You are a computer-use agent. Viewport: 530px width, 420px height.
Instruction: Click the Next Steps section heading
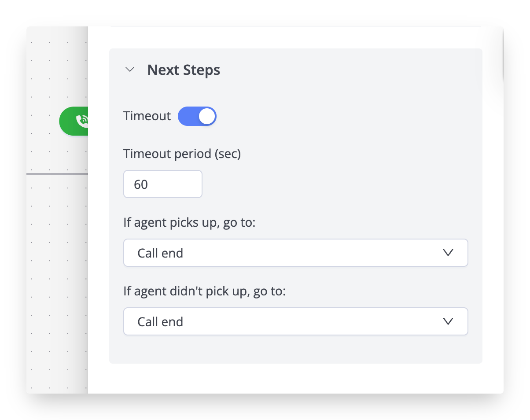184,70
